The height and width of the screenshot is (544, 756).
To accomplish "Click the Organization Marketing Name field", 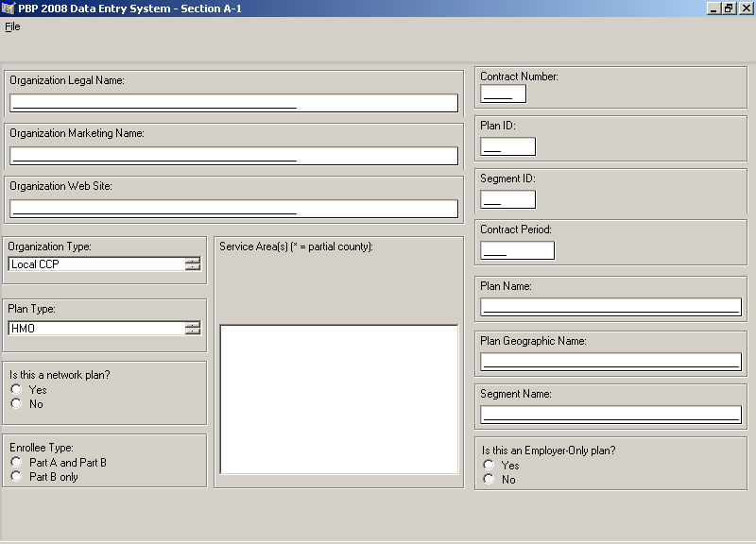I will pos(233,156).
